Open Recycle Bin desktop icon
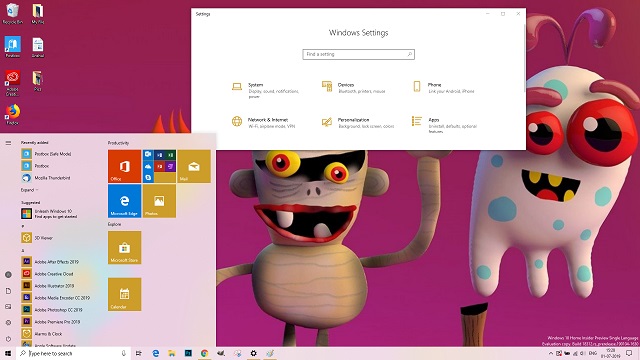This screenshot has height=360, width=640. [x=12, y=14]
